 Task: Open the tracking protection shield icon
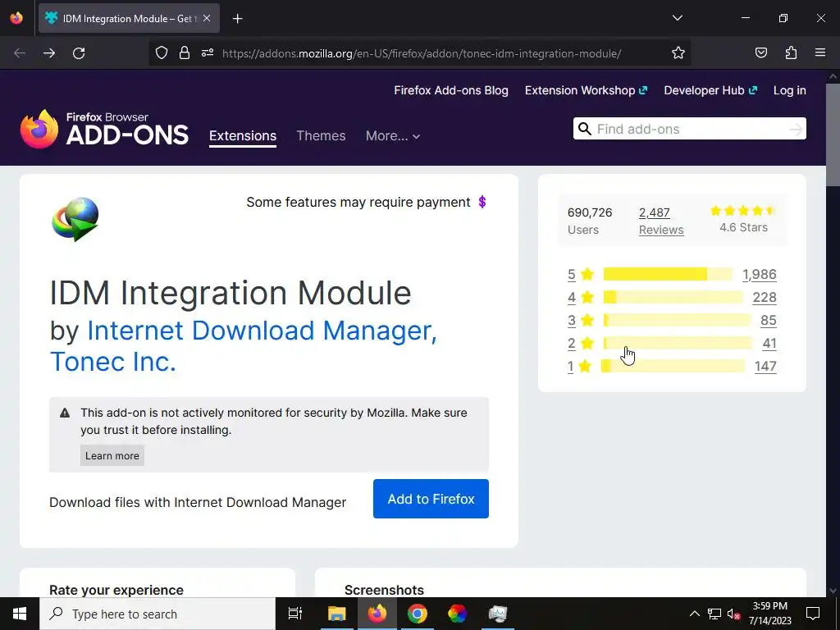click(x=162, y=53)
